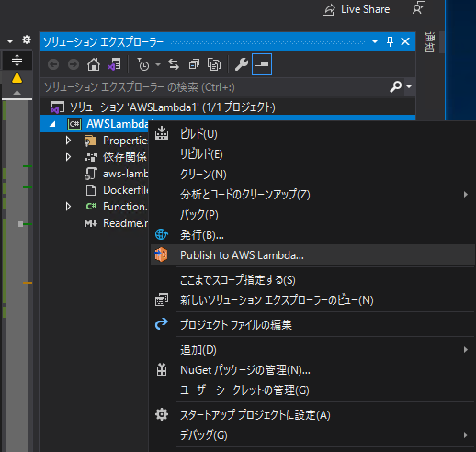Screen dimensions: 476x452
Task: Open the 追加(D) submenu
Action: (x=312, y=349)
